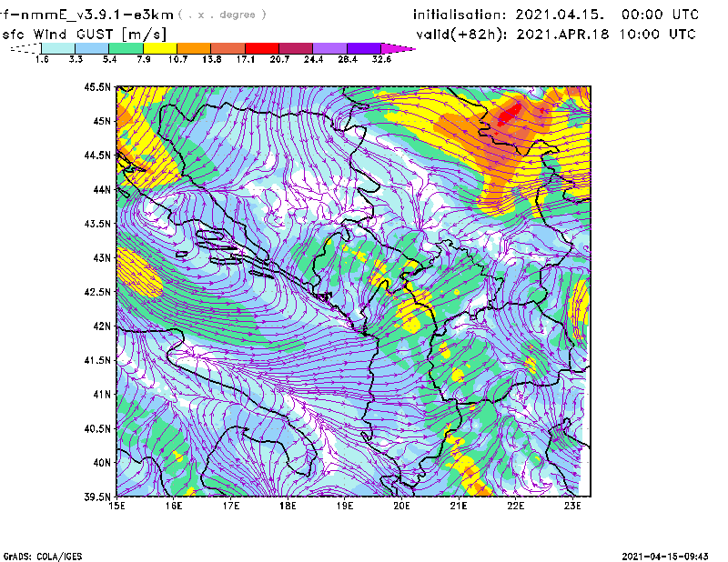Click the 23E longitude label

tap(572, 506)
